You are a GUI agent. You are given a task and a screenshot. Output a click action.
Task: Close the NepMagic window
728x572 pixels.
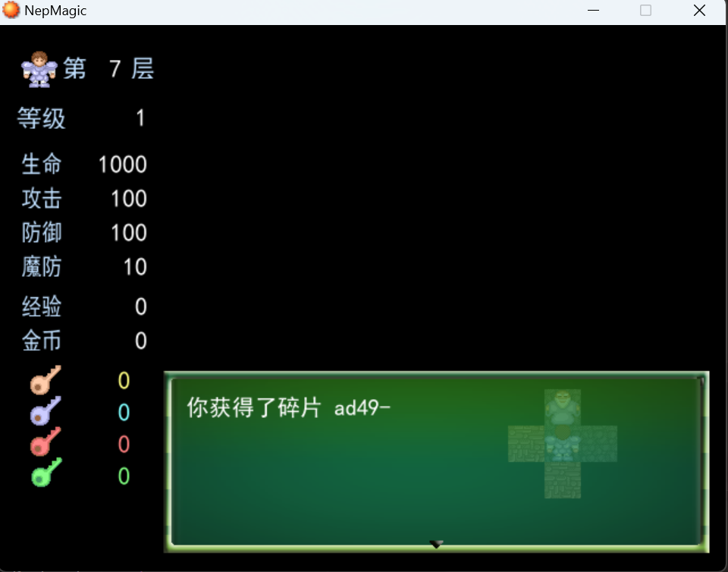pyautogui.click(x=699, y=10)
